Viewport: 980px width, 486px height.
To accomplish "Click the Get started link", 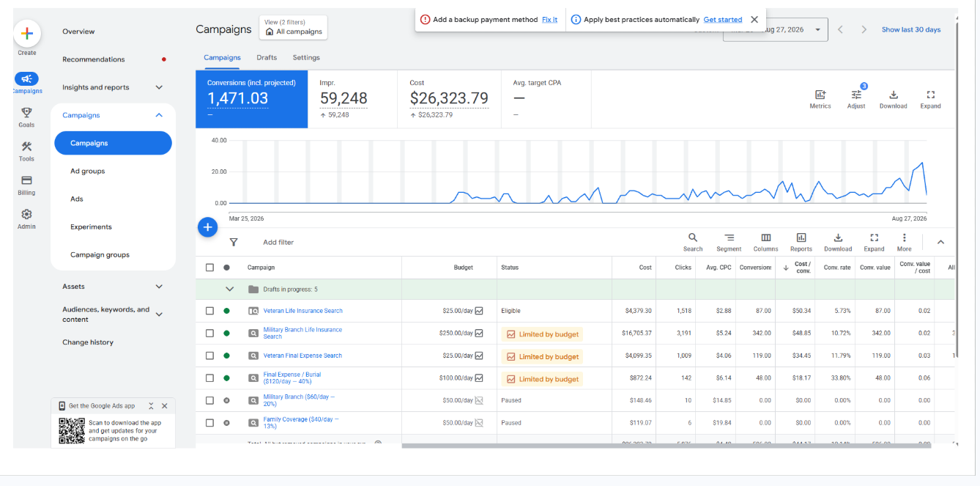I will pos(723,20).
